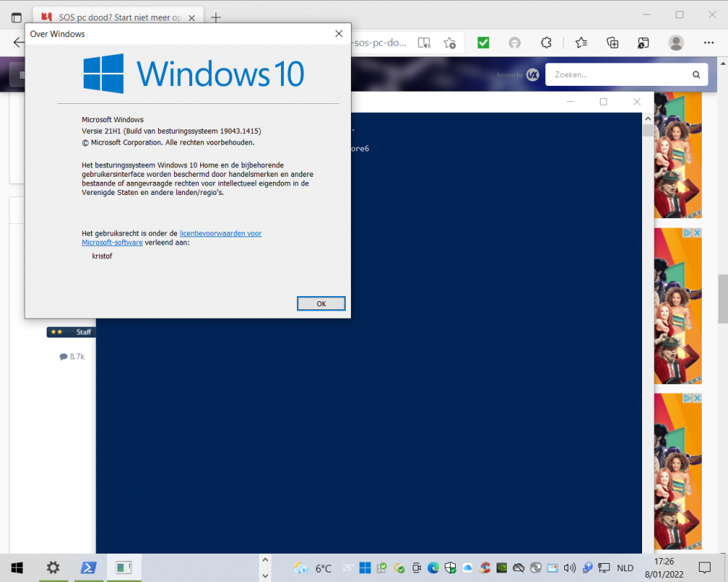This screenshot has width=728, height=582.
Task: Open a new tab in Edge
Action: click(x=216, y=17)
